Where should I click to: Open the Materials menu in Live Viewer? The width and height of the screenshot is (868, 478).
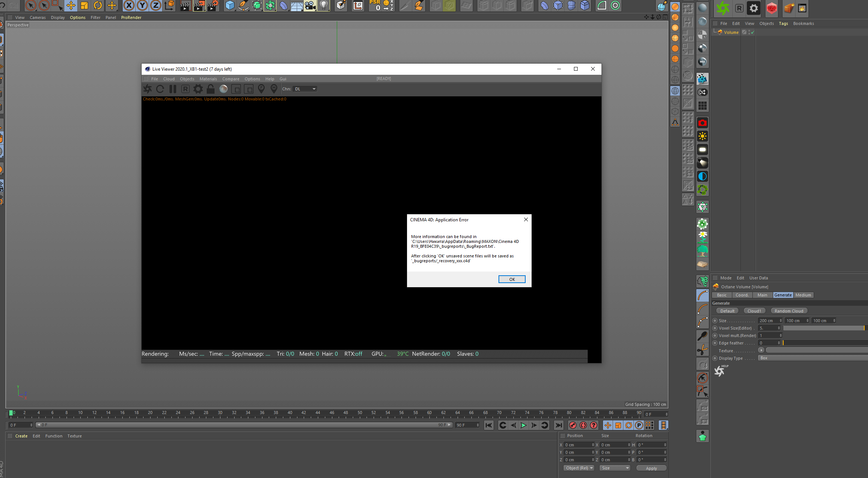(208, 79)
